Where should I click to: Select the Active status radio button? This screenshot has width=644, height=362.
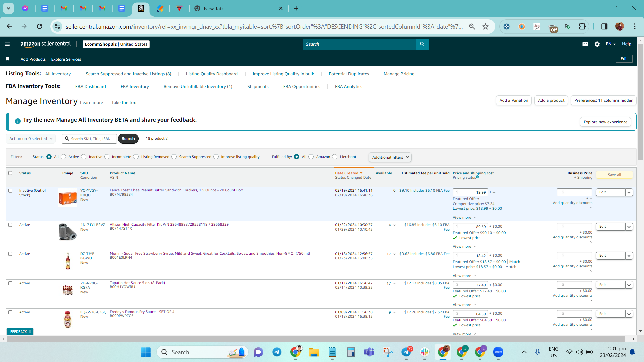(x=63, y=157)
